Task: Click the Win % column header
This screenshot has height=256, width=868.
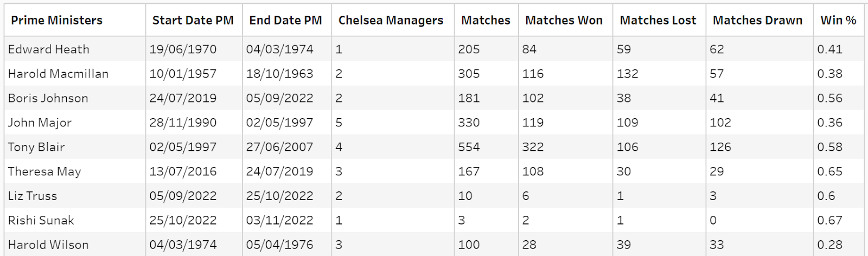Action: click(x=838, y=21)
